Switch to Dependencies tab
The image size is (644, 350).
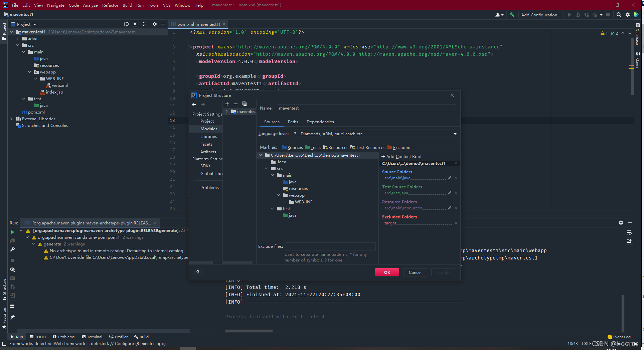(x=320, y=122)
